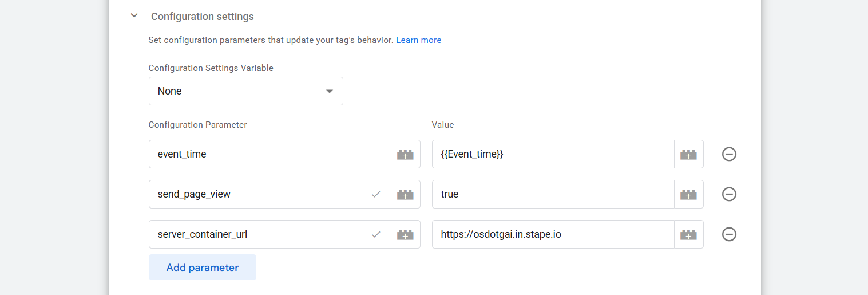Insert variable for stape.io URL value
This screenshot has width=868, height=295.
pos(688,234)
